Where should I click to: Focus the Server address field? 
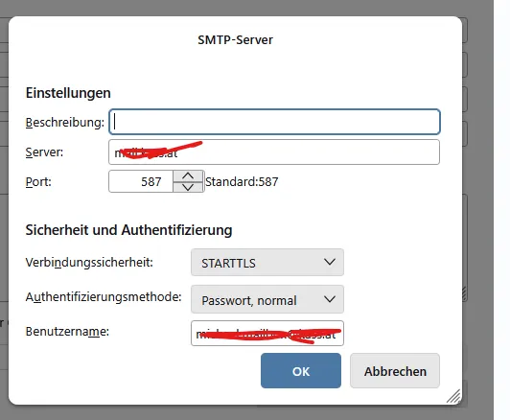[x=274, y=152]
